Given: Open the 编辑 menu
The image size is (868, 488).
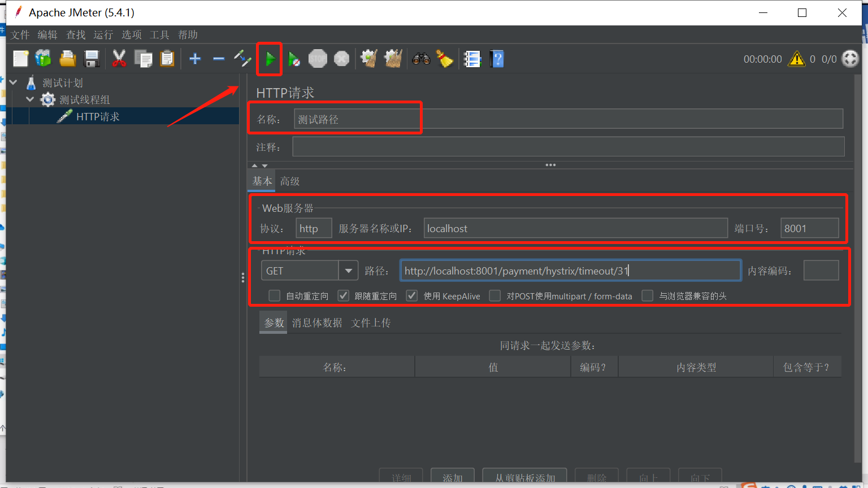Looking at the screenshot, I should click(47, 35).
